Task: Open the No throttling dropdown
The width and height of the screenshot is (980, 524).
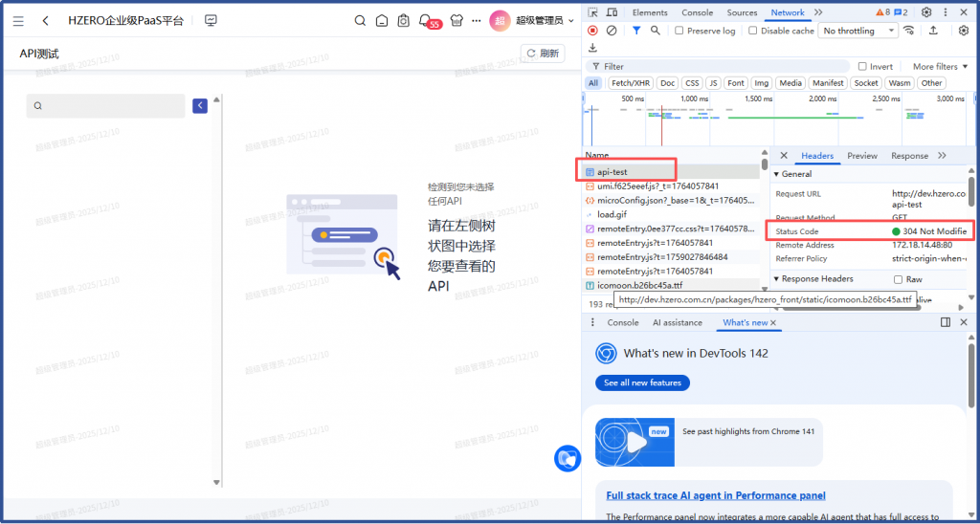Action: [x=859, y=31]
